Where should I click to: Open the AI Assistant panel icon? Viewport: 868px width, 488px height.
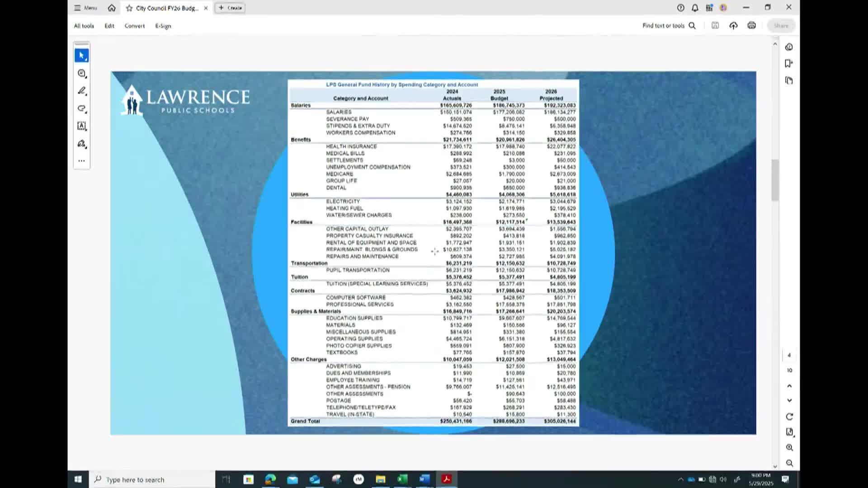(x=789, y=47)
